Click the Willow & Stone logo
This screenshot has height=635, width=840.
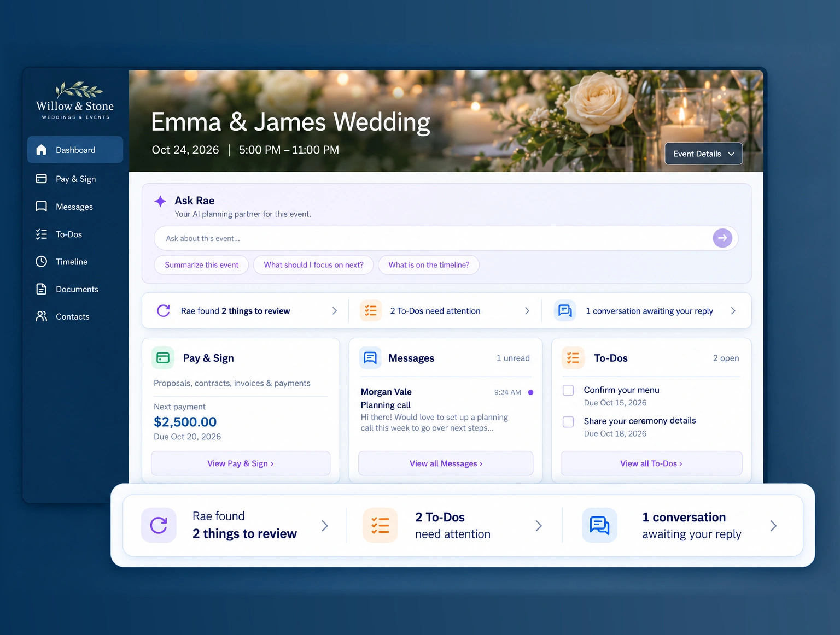(x=75, y=101)
